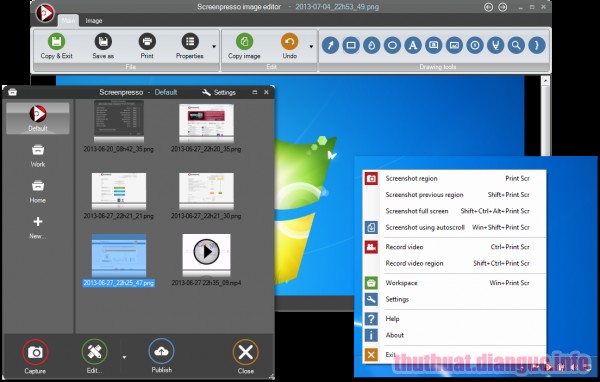Open About from the tray menu
Image resolution: width=600 pixels, height=382 pixels.
pyautogui.click(x=454, y=335)
